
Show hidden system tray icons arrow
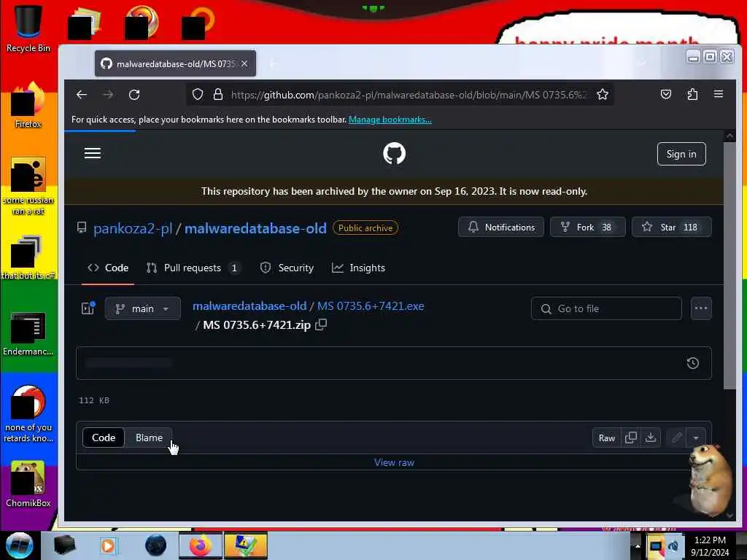(638, 545)
